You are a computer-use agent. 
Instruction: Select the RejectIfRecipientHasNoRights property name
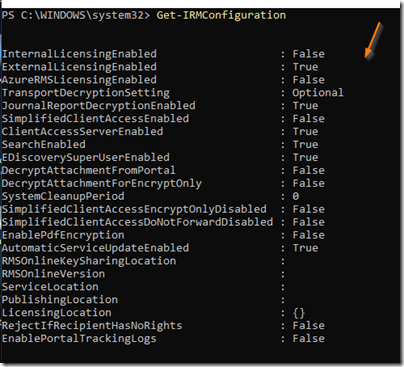(92, 326)
